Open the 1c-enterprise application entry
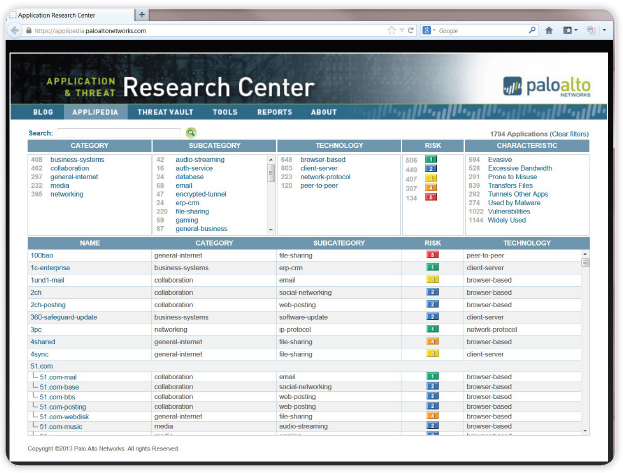This screenshot has height=473, width=623. tap(50, 268)
